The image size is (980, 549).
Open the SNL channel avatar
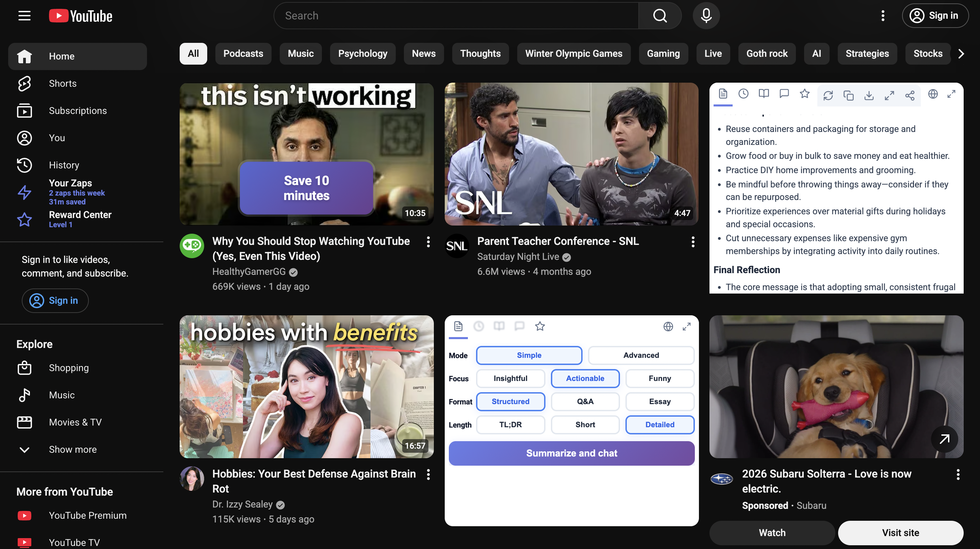(x=457, y=246)
